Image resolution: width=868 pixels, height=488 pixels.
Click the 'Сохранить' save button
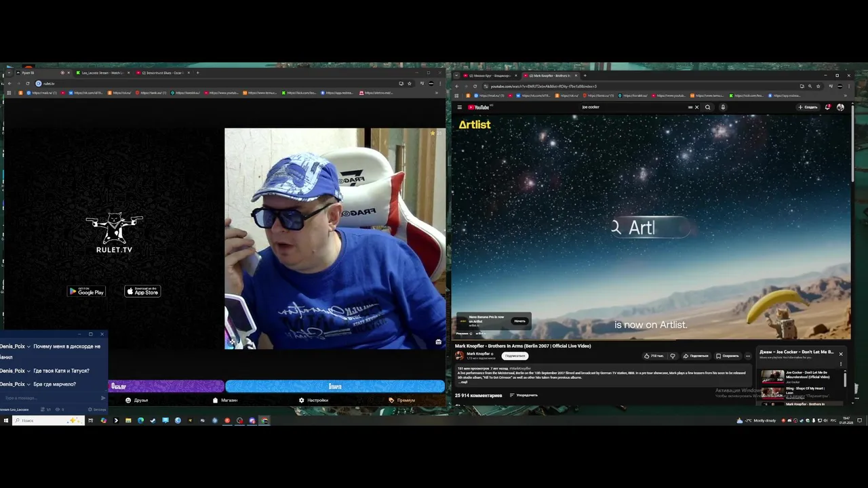point(727,356)
